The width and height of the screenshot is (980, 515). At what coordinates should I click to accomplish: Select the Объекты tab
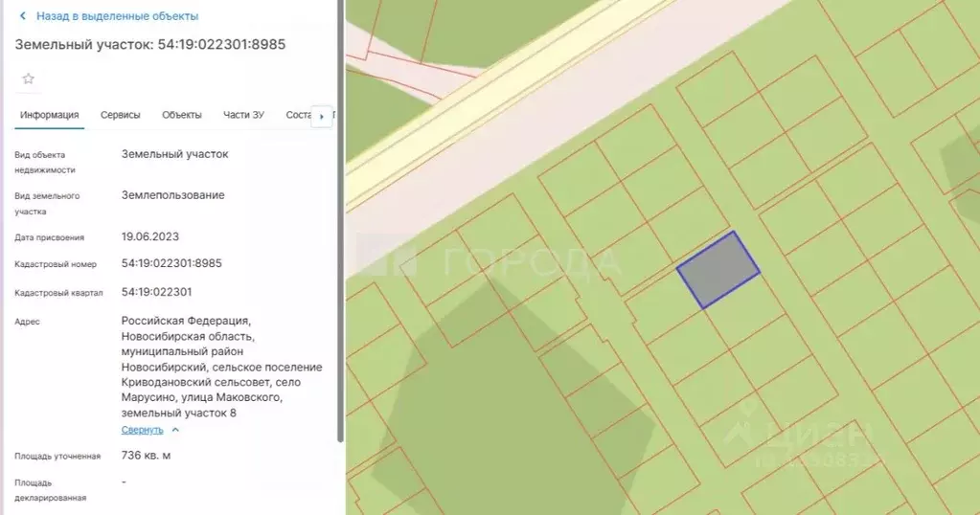click(182, 115)
